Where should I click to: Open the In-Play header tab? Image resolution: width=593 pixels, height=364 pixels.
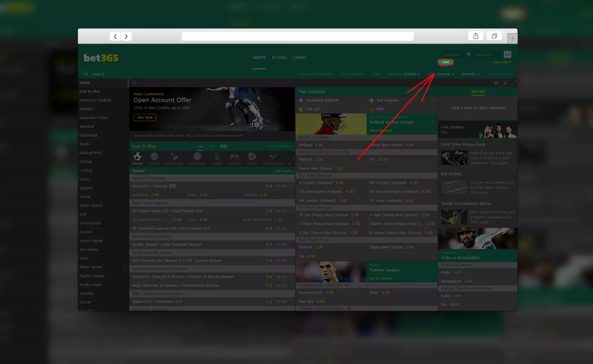[x=279, y=57]
